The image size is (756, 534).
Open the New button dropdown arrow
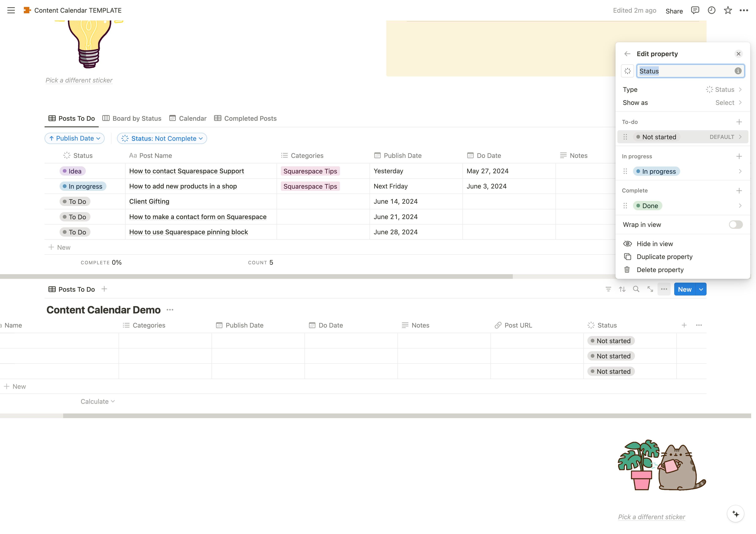(x=701, y=289)
